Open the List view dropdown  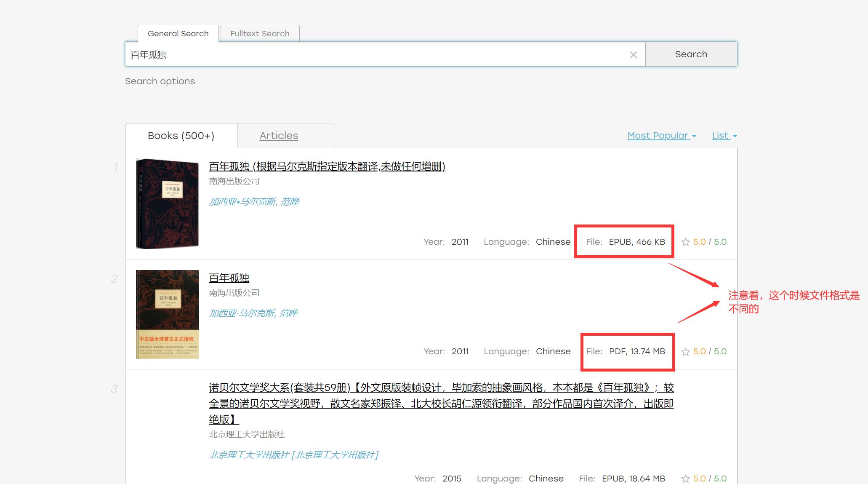pyautogui.click(x=723, y=135)
